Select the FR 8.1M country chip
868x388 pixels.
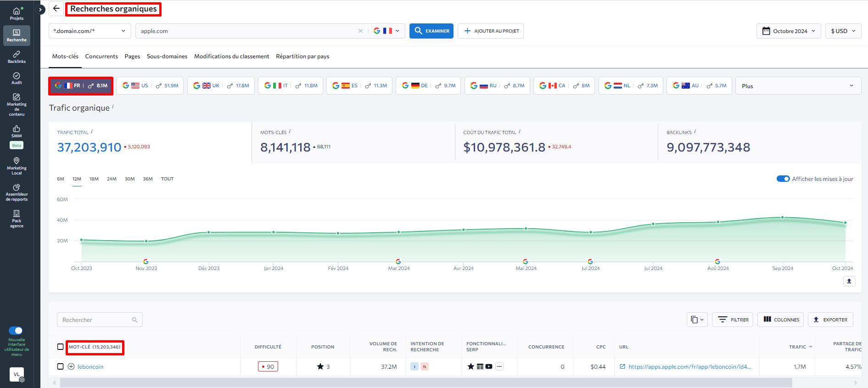81,86
